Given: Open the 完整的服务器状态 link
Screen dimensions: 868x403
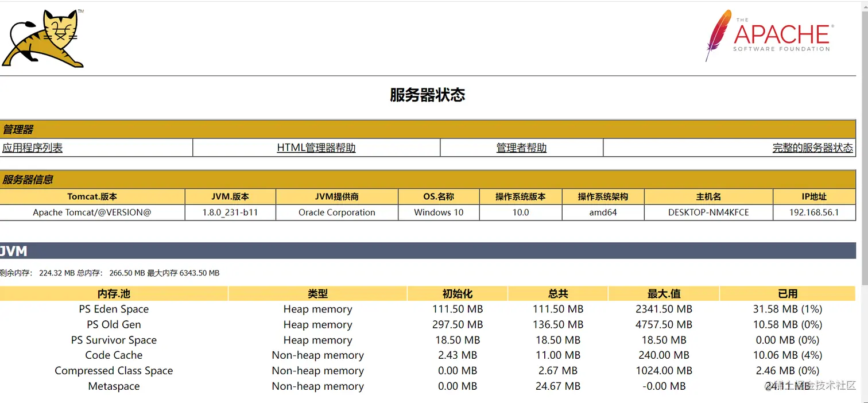Looking at the screenshot, I should click(813, 148).
